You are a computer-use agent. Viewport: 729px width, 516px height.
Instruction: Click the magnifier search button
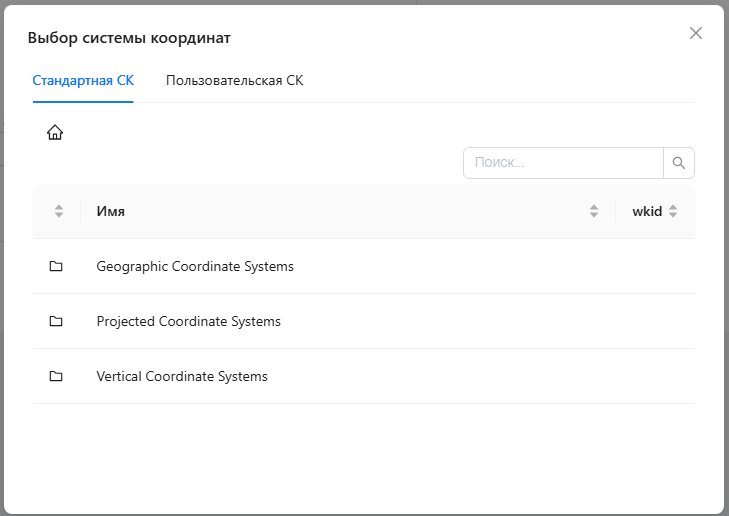[x=678, y=163]
